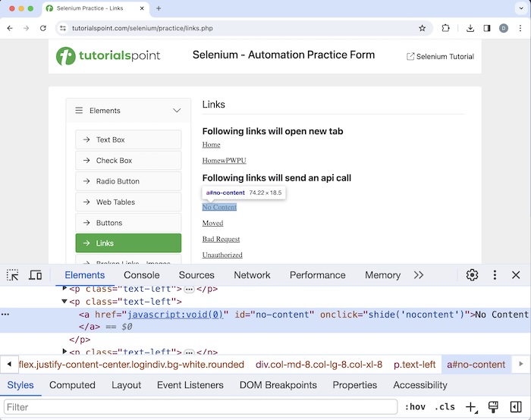The image size is (531, 420).
Task: Bookmark this page with the star icon
Action: point(423,28)
